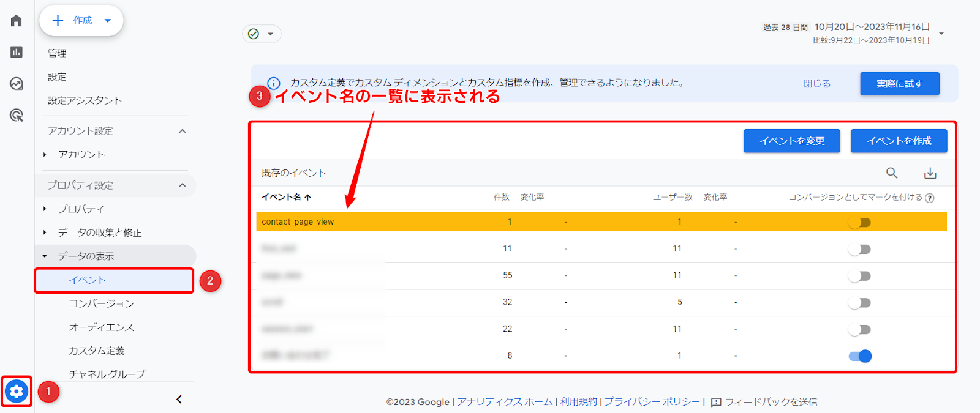The height and width of the screenshot is (413, 980).
Task: Open the Explore icon in sidebar
Action: (17, 83)
